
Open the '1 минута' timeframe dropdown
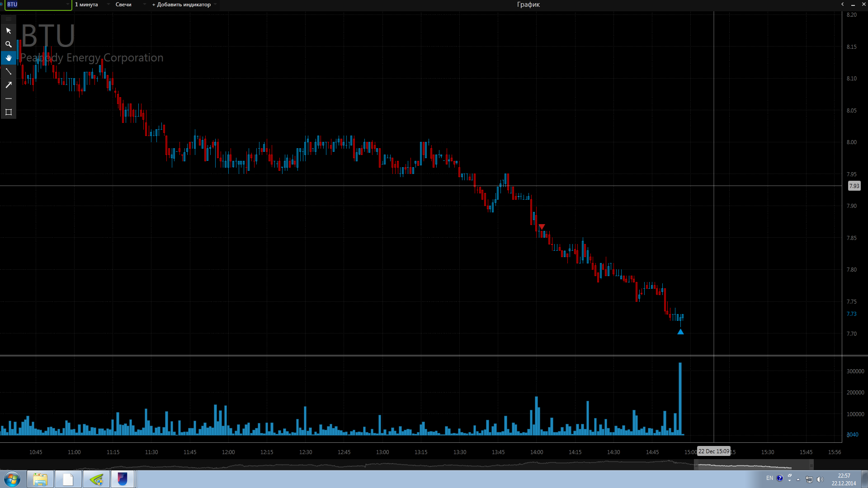[x=92, y=5]
